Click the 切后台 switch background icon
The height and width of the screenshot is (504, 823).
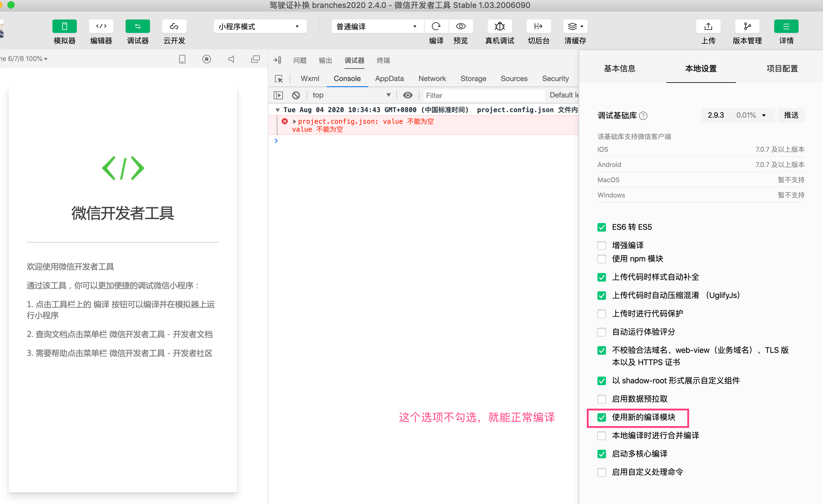538,27
